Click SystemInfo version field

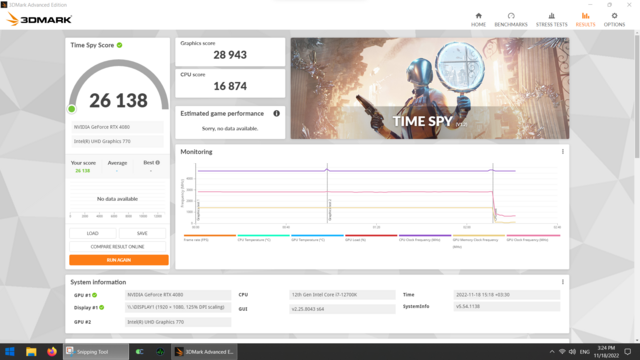[507, 307]
